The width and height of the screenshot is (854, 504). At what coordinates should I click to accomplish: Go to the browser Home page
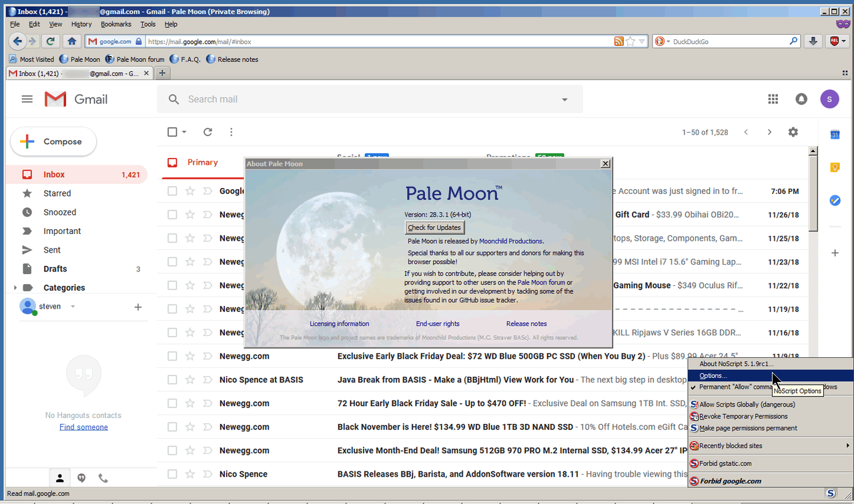[x=72, y=41]
